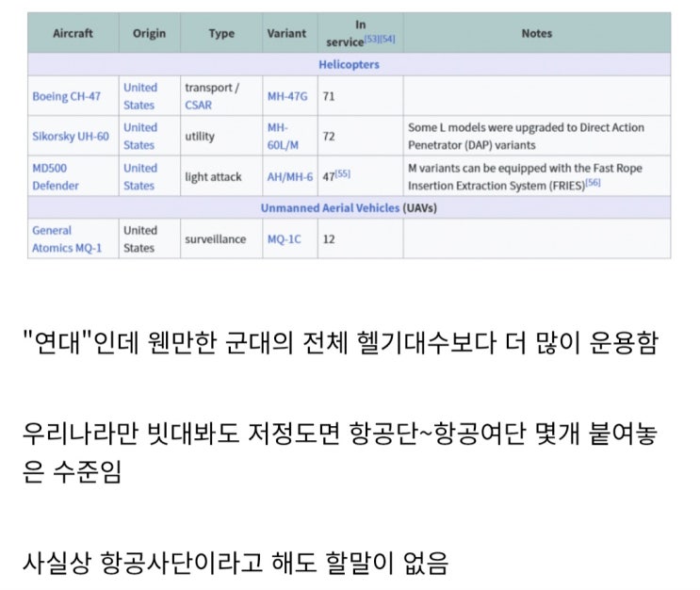Click the CSAR type link
Screen dimensions: 700x590
(198, 105)
